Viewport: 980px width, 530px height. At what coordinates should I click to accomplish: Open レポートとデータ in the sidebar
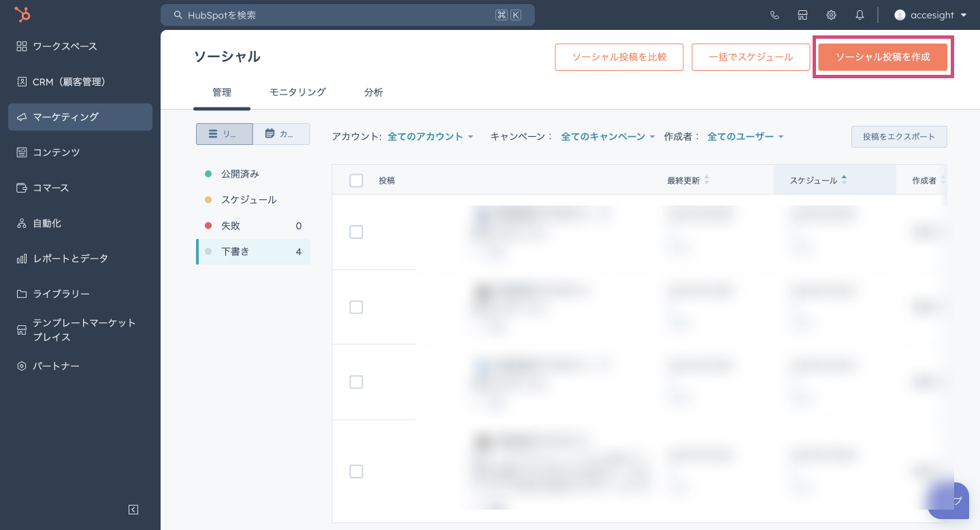(x=80, y=259)
